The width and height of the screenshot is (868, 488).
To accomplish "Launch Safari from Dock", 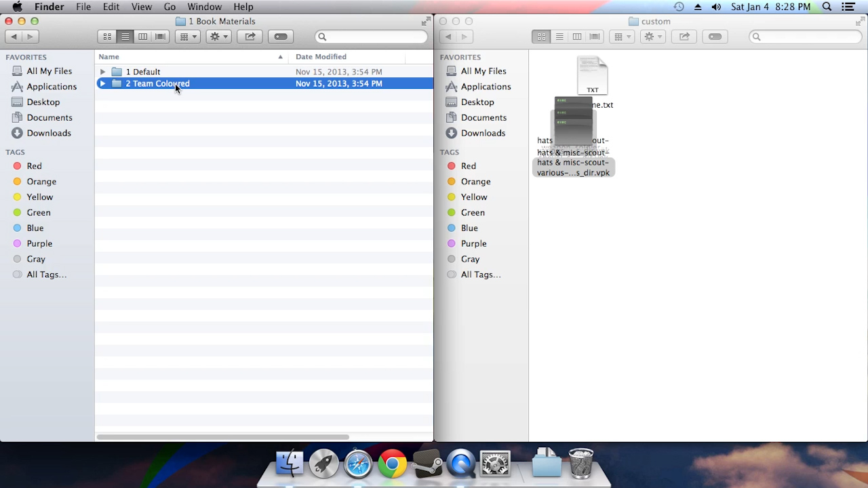I will pyautogui.click(x=358, y=464).
